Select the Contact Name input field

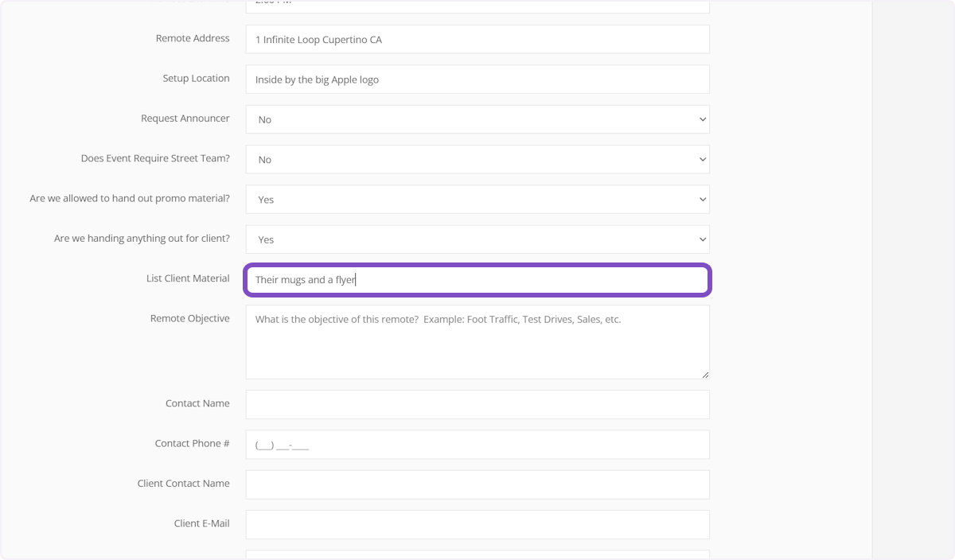point(477,404)
